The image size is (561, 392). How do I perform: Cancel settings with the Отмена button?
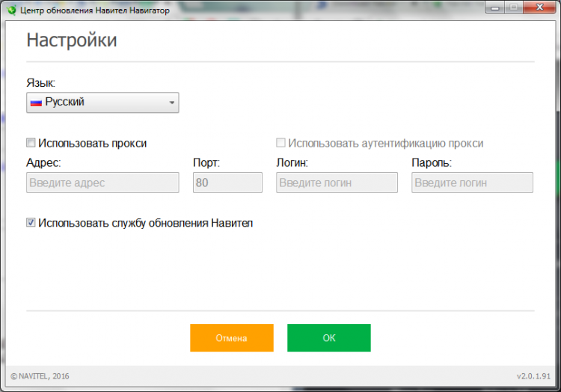[232, 338]
